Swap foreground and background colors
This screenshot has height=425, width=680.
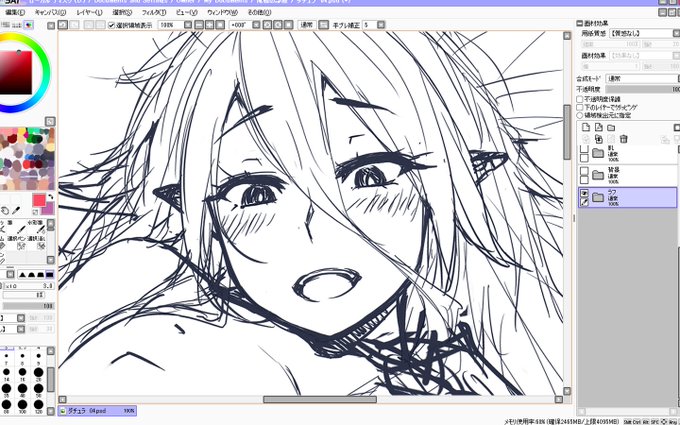click(x=51, y=197)
